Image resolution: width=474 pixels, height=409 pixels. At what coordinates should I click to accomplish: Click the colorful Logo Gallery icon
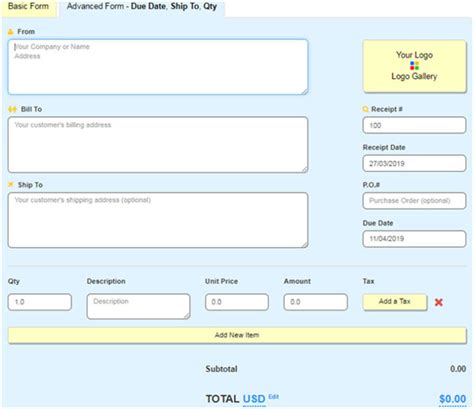(414, 66)
